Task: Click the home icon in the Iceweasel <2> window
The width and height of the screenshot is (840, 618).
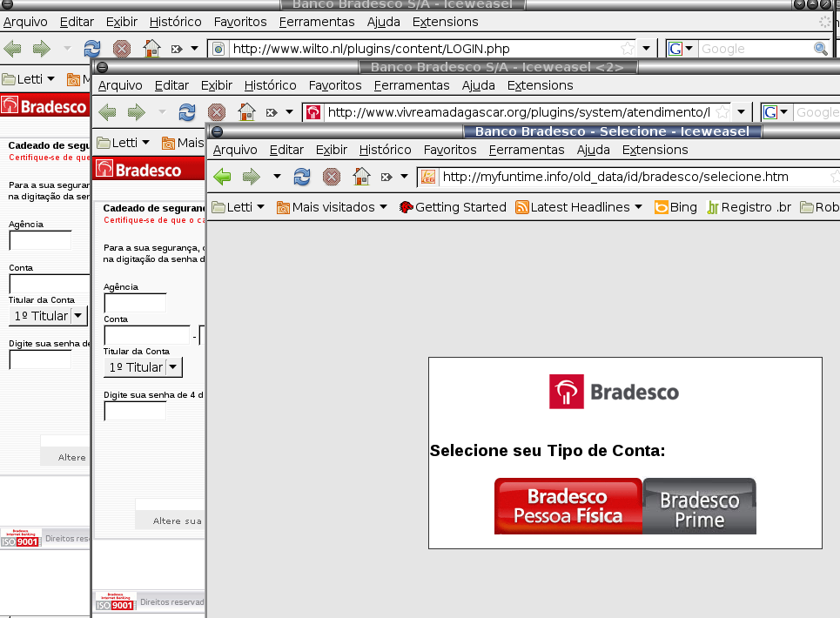Action: click(246, 111)
